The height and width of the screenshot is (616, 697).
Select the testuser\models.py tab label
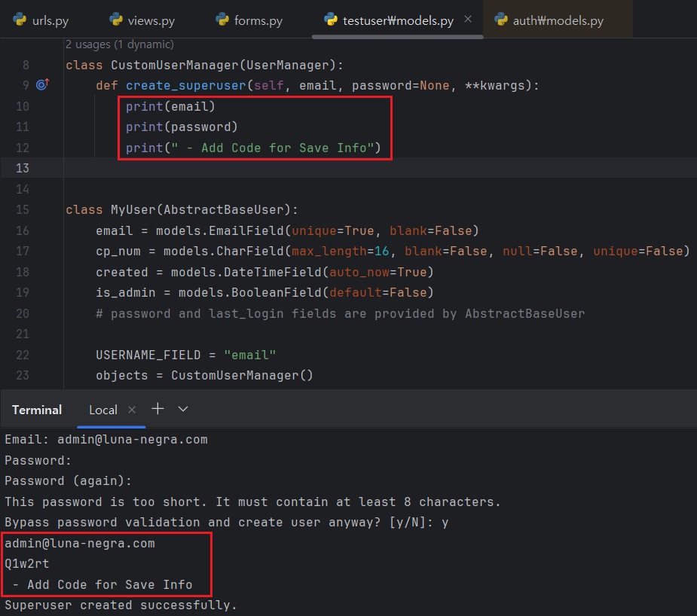pos(398,20)
